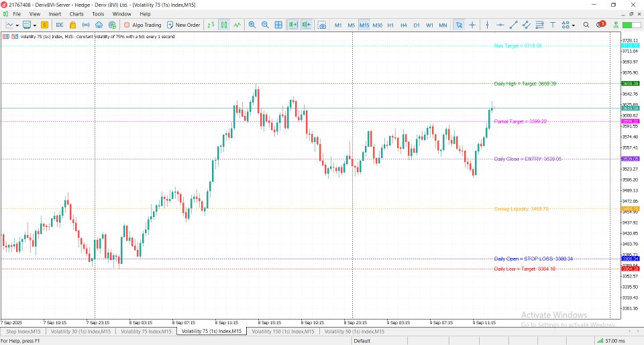This screenshot has width=644, height=345.
Task: Toggle Algo Trading on
Action: pyautogui.click(x=142, y=25)
